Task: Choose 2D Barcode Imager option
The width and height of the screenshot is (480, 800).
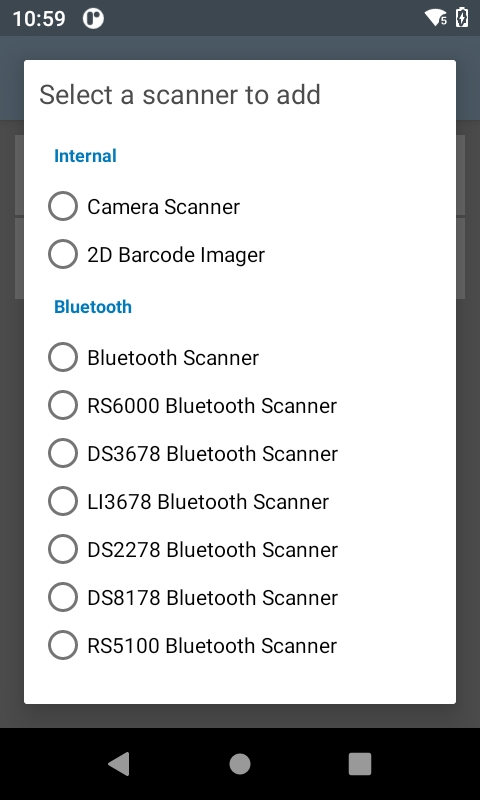Action: 63,254
